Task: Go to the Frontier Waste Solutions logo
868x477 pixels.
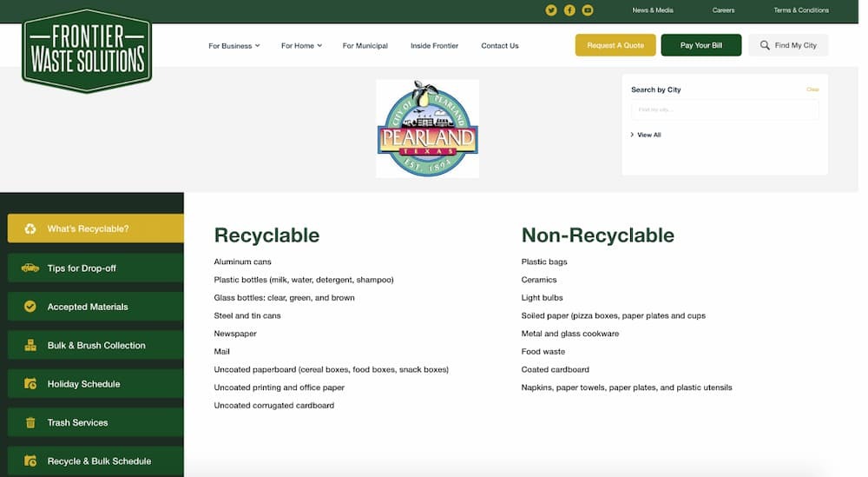Action: coord(87,50)
